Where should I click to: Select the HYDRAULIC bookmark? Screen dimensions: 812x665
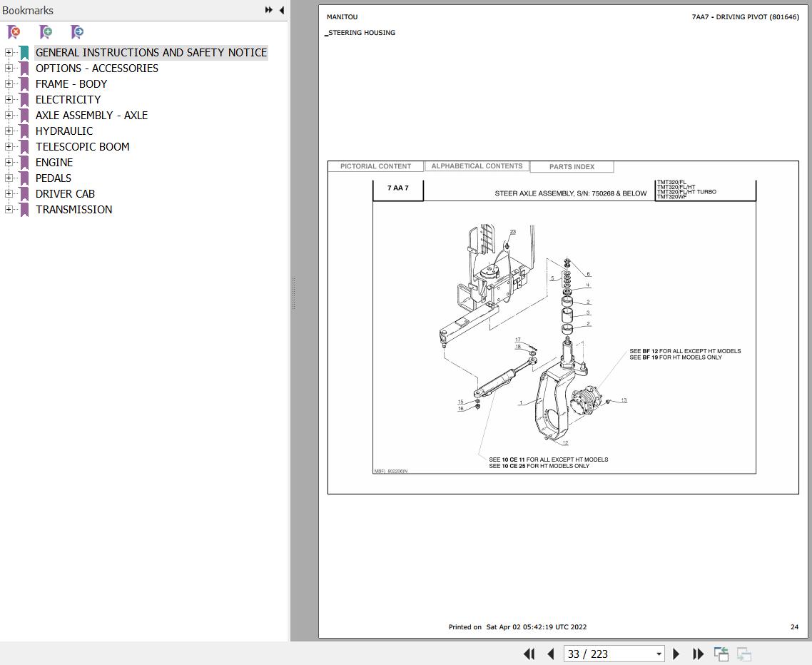point(64,131)
